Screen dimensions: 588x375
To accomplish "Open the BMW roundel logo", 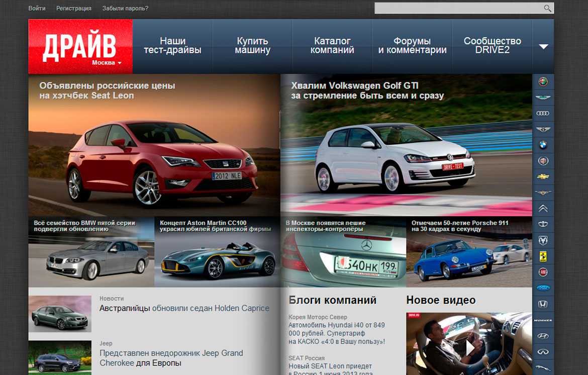I will (543, 145).
